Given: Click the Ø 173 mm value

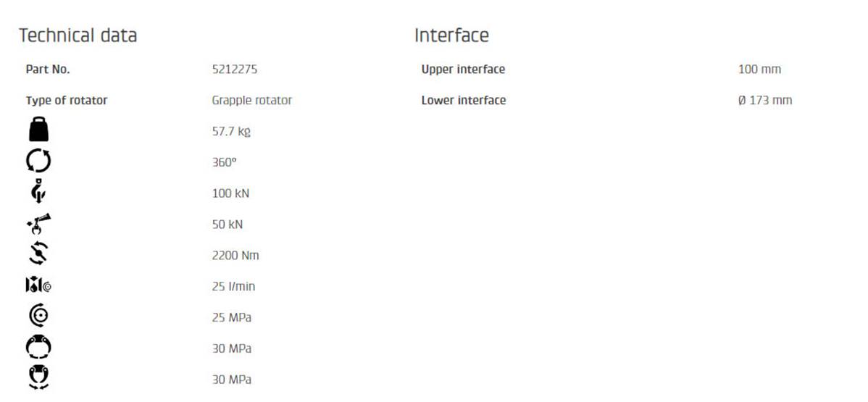Looking at the screenshot, I should (x=765, y=100).
